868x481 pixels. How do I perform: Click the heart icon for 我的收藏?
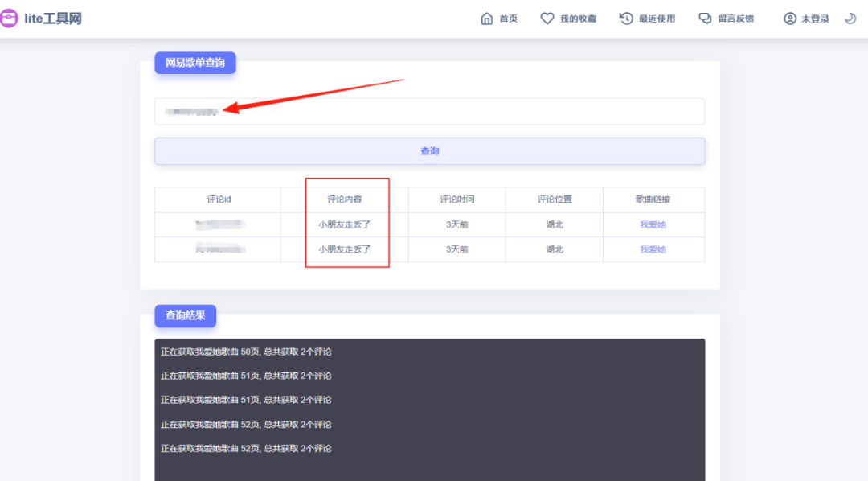[547, 18]
